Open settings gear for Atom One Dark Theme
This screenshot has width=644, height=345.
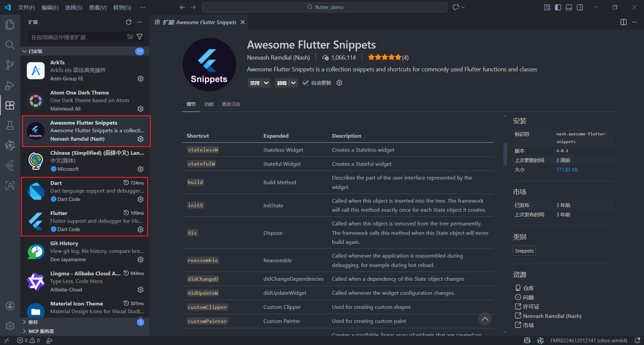[x=141, y=109]
